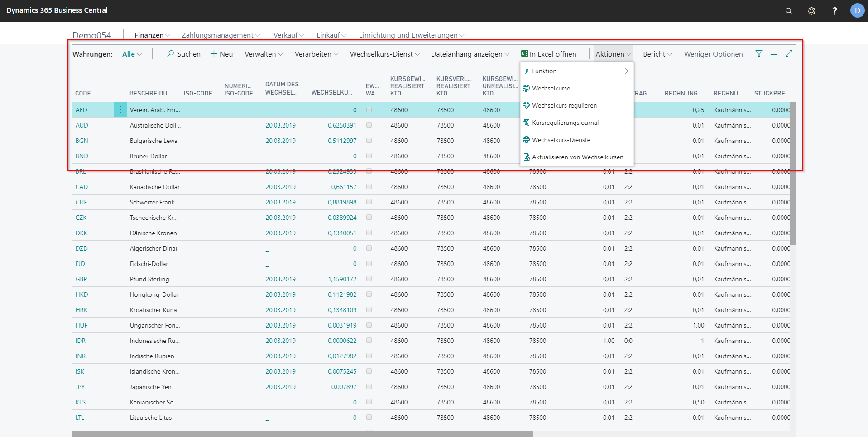The width and height of the screenshot is (868, 437).
Task: Open the AUD currency code link
Action: coord(82,125)
